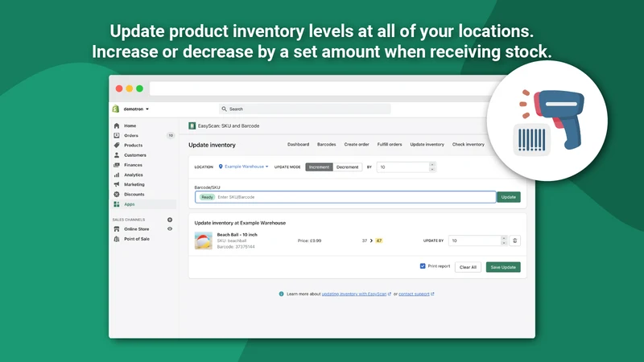Open Marketing in sidebar
The image size is (644, 362).
pyautogui.click(x=134, y=185)
